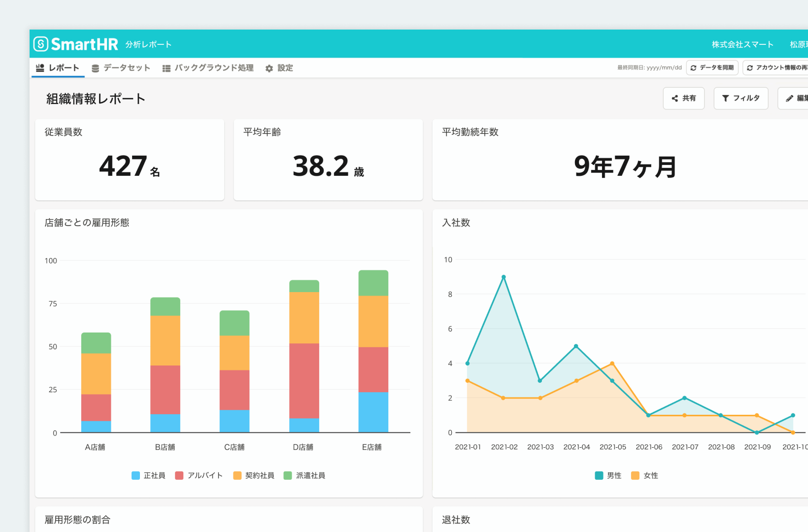
Task: Click the 2021-01 axis label
Action: click(x=468, y=447)
